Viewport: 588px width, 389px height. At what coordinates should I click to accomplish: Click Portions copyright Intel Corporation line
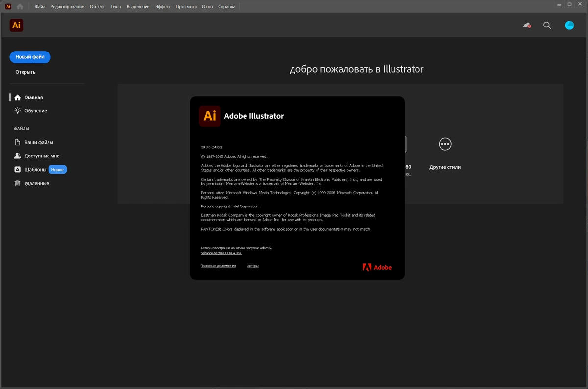click(x=230, y=207)
